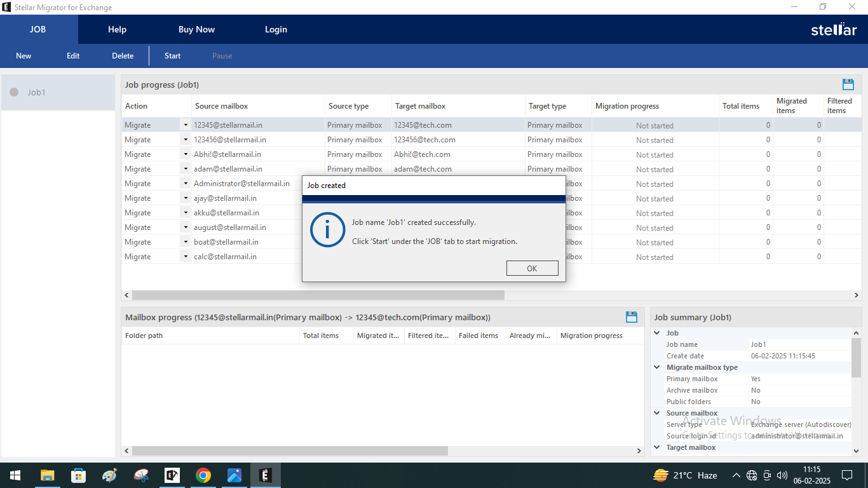Click Delete in the job toolbar
The width and height of the screenshot is (868, 488).
click(x=123, y=56)
